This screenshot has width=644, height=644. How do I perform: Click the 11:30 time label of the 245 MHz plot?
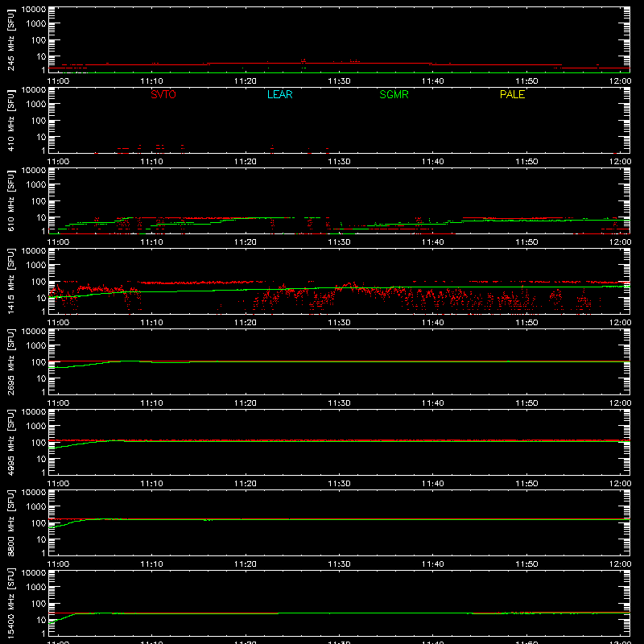pos(339,81)
